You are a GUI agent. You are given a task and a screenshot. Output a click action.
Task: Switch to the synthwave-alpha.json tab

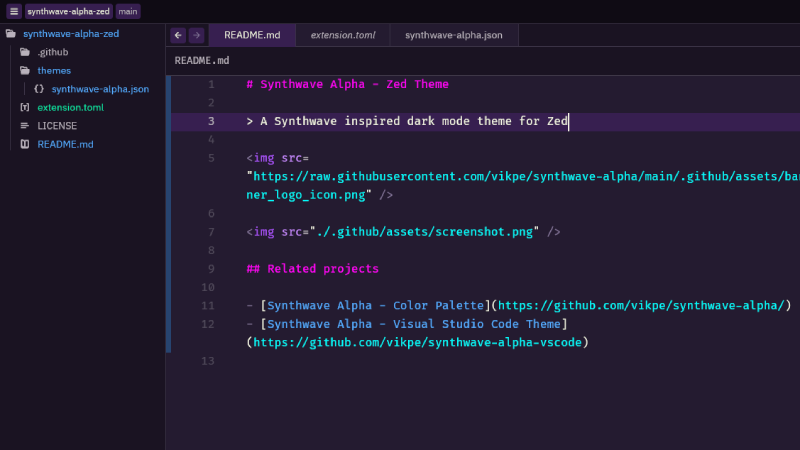pos(454,35)
